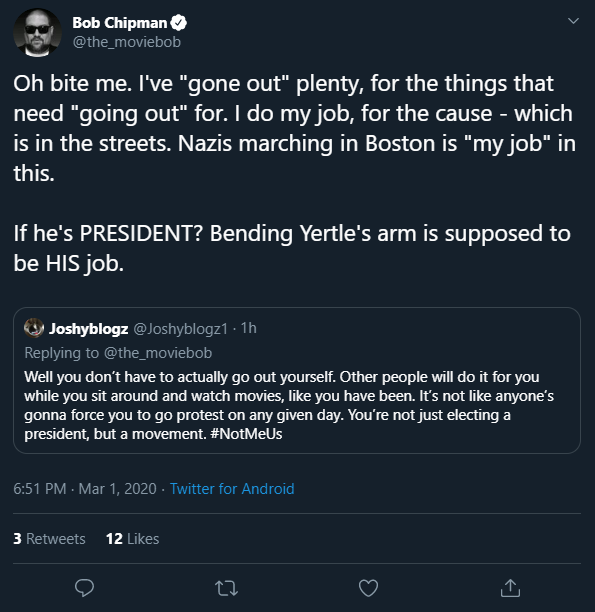Screen dimensions: 595x612
Task: View the 3 Retweets list
Action: coord(49,539)
